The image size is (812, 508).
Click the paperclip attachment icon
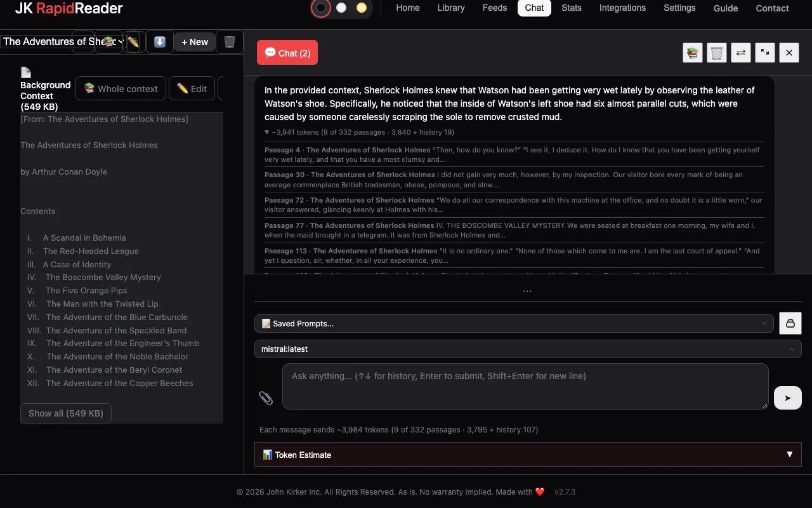click(266, 398)
